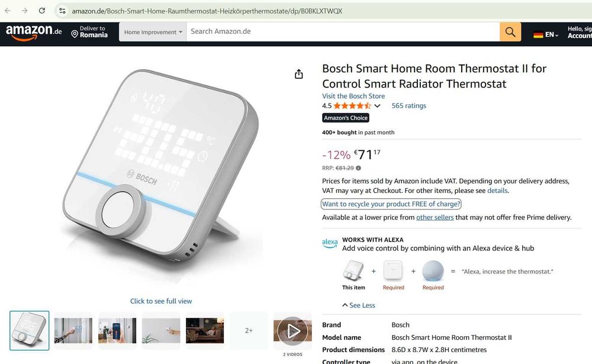Reload the page with browser refresh icon
The height and width of the screenshot is (364, 592).
tap(42, 11)
